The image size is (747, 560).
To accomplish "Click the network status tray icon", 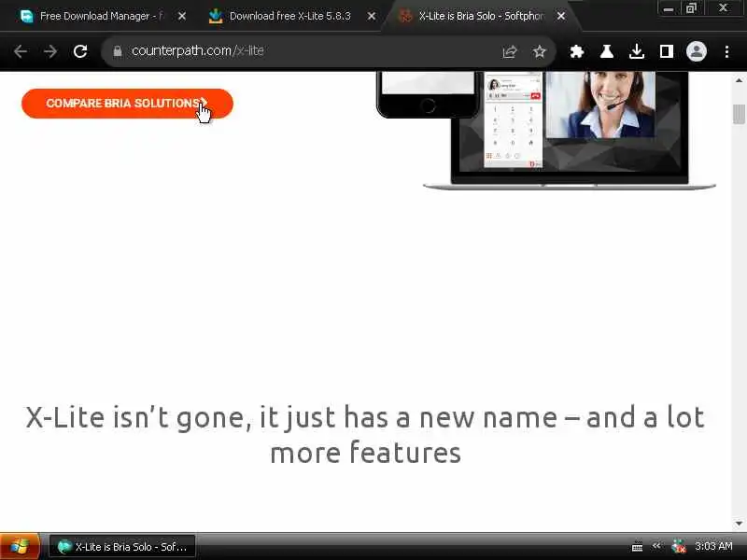I will tap(679, 546).
